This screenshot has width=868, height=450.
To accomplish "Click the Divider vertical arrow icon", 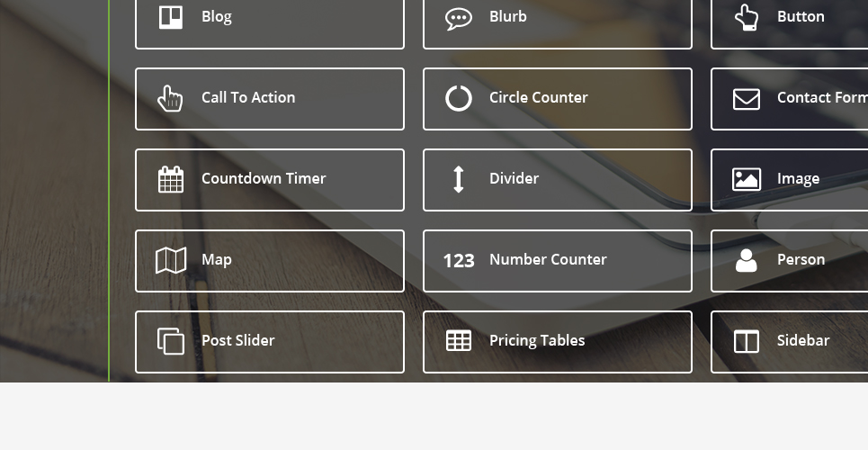I will [x=459, y=180].
